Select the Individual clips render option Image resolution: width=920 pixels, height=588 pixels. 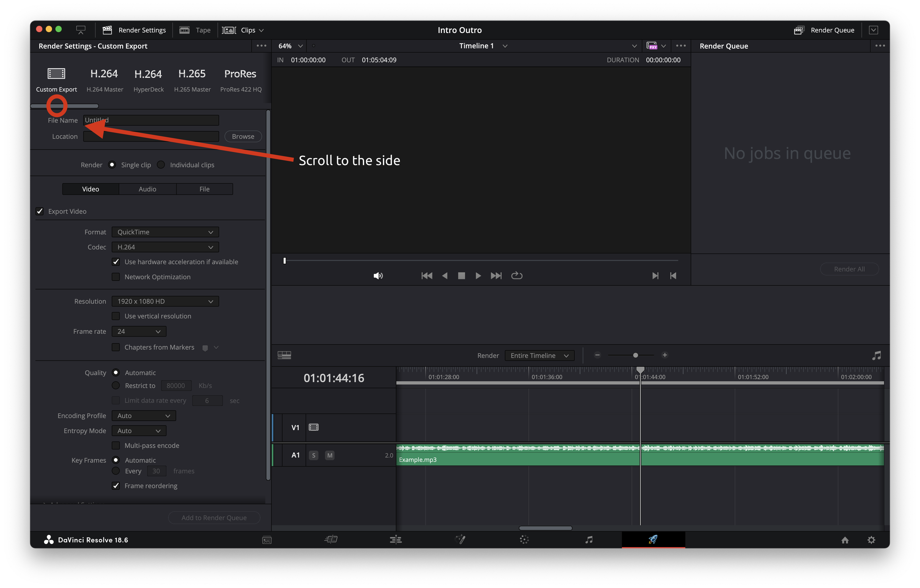point(161,164)
